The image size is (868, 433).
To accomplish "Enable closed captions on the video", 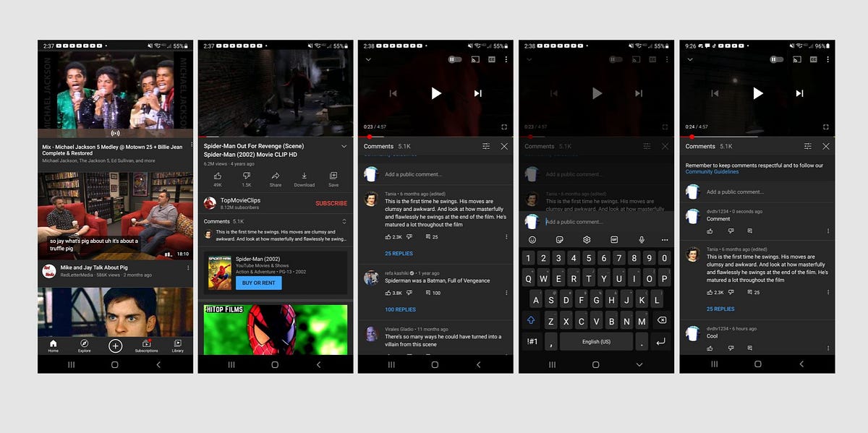I will pyautogui.click(x=491, y=60).
